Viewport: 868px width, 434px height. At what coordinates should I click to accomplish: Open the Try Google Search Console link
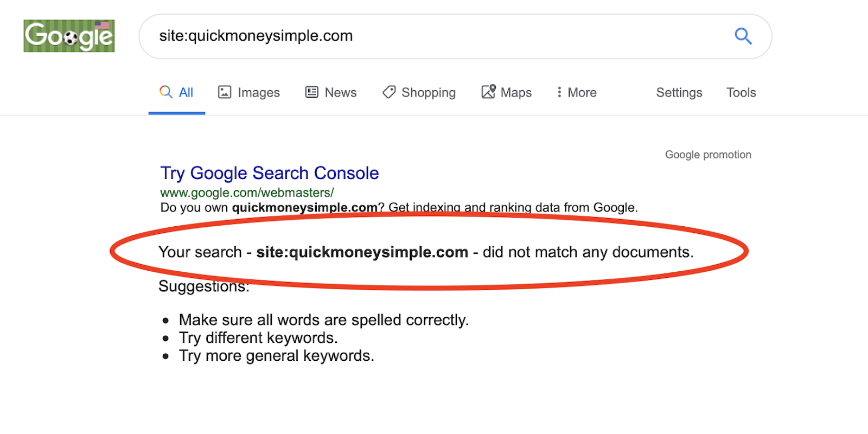(x=270, y=173)
